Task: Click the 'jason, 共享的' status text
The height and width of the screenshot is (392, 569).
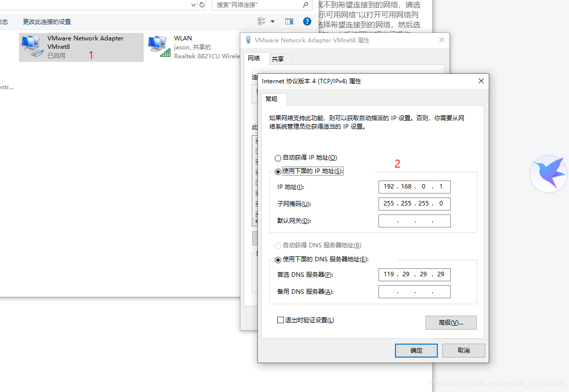Action: click(x=192, y=47)
